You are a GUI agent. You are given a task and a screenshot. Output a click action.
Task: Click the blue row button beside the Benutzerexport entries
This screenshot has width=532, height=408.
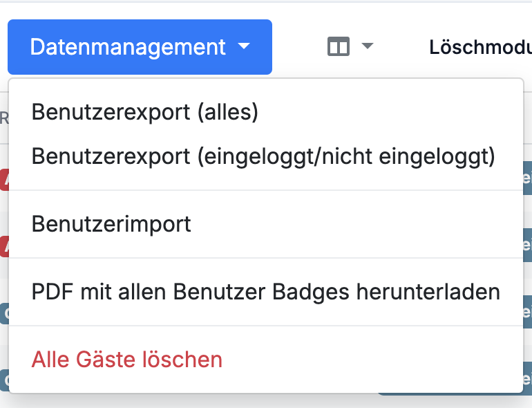tap(528, 178)
